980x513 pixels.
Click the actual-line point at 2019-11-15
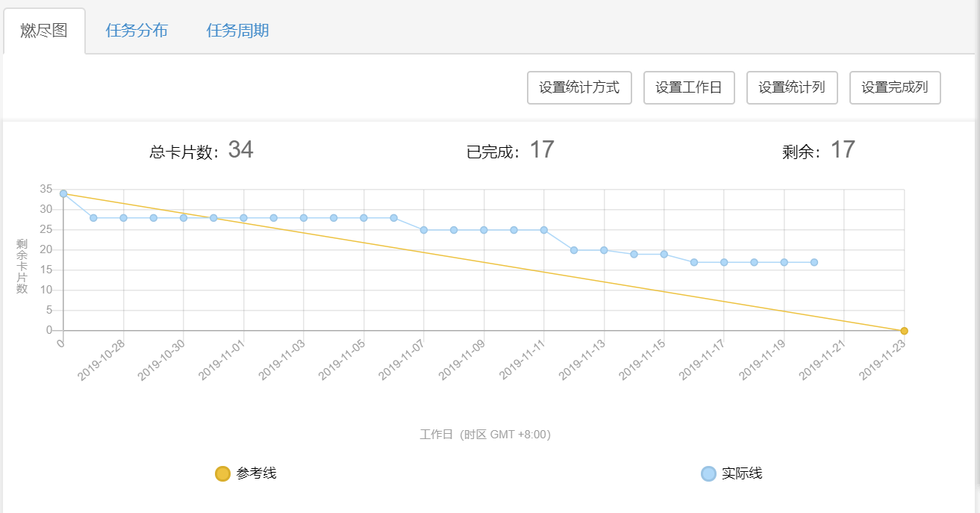tap(664, 254)
